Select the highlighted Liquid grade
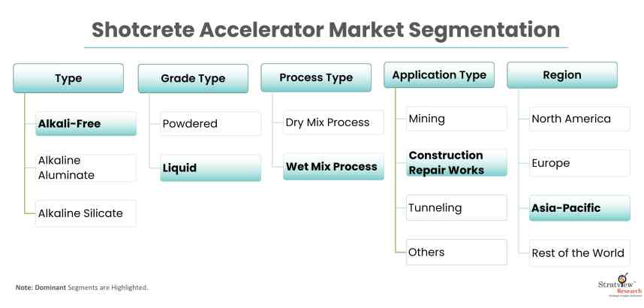 tap(210, 168)
